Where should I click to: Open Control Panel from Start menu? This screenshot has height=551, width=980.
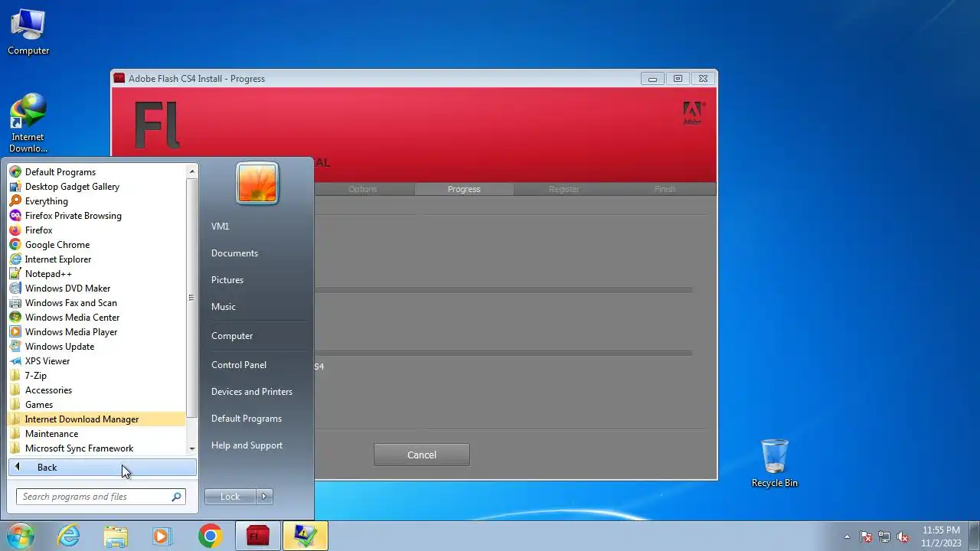[x=239, y=365]
